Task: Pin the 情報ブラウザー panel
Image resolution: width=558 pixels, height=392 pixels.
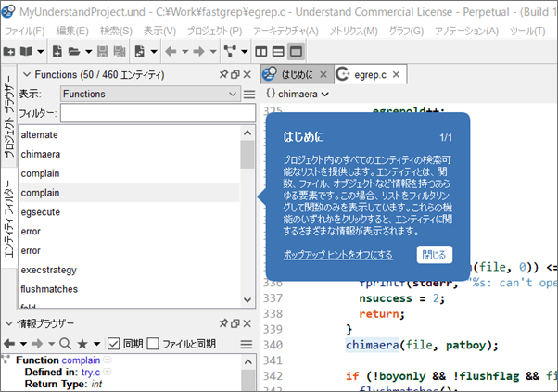Action: pos(223,323)
